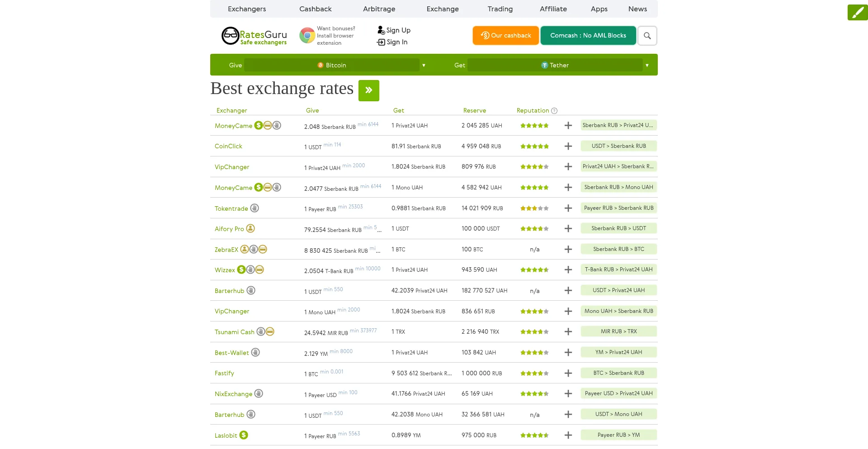Click the orange Our cashback button
The height and width of the screenshot is (449, 868).
pyautogui.click(x=505, y=36)
